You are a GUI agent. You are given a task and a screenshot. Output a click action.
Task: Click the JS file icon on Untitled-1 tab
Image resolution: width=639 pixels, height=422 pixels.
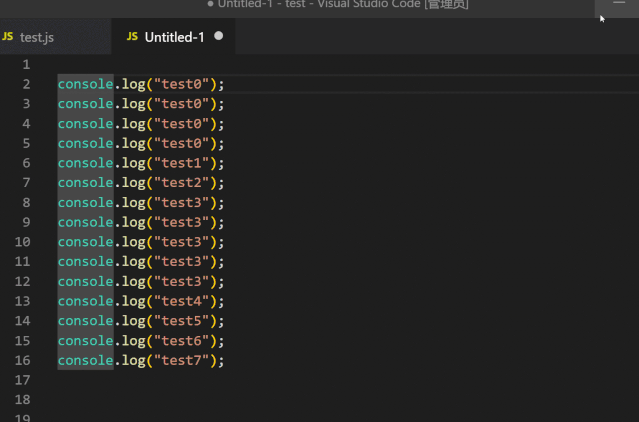coord(132,37)
